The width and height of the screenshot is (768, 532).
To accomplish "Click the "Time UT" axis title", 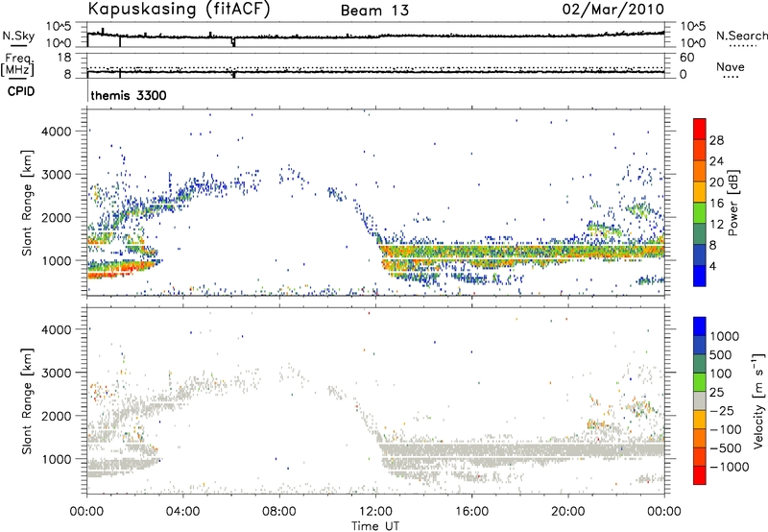I will click(x=375, y=526).
